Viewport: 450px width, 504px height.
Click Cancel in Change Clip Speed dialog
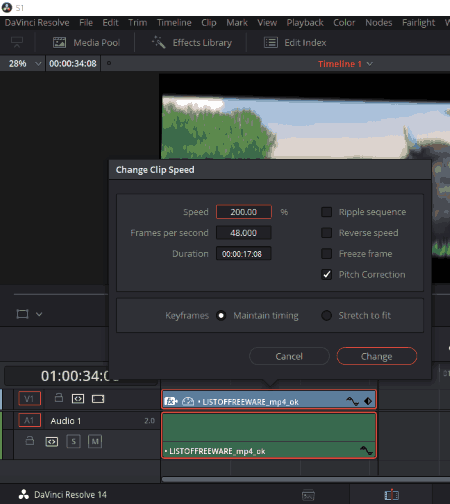click(289, 356)
